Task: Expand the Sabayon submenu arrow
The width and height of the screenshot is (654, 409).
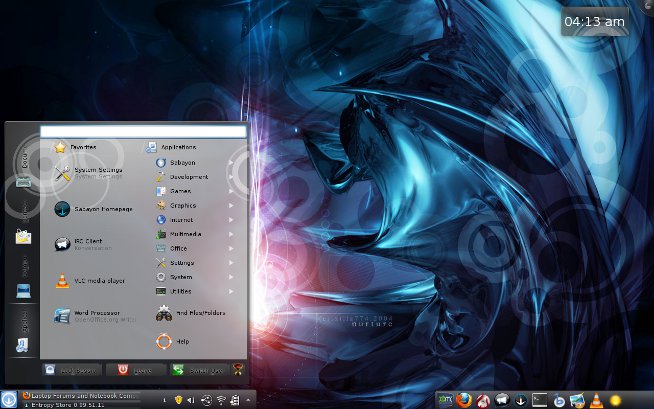Action: point(231,163)
